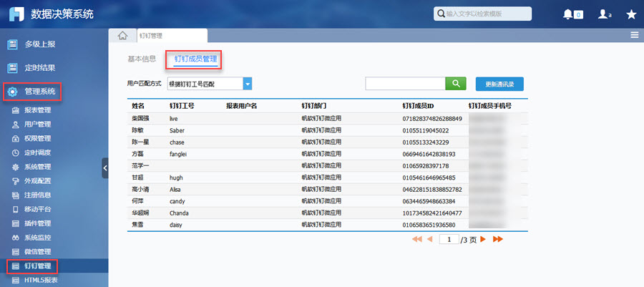Go to the previous page arrow
This screenshot has width=644, height=287.
point(430,239)
